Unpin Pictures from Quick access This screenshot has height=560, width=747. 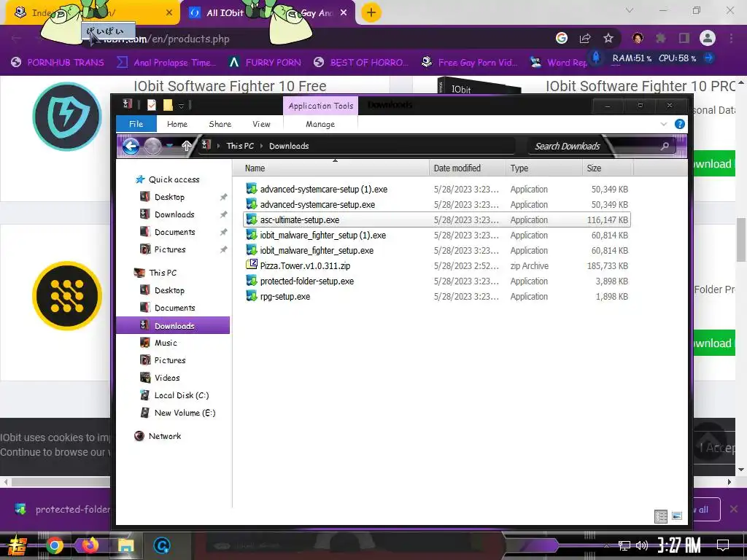click(x=223, y=249)
